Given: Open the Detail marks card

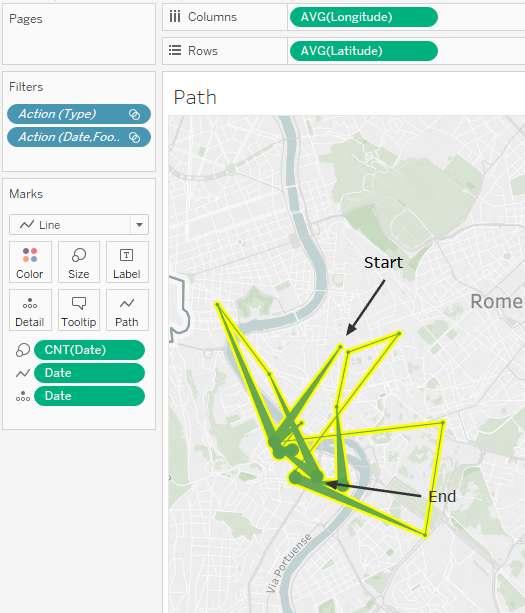Looking at the screenshot, I should (30, 310).
